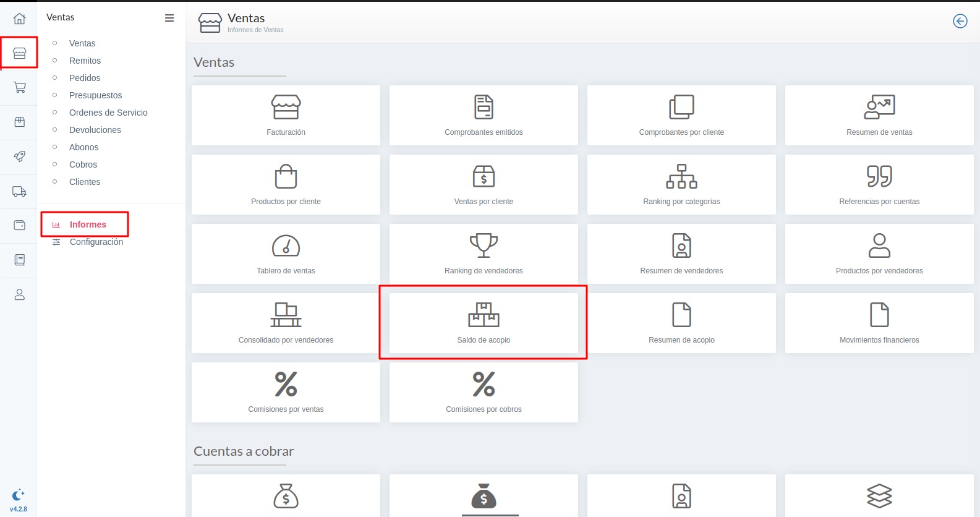This screenshot has height=517, width=980.
Task: Select Remitos in the Ventas menu
Action: pos(85,61)
